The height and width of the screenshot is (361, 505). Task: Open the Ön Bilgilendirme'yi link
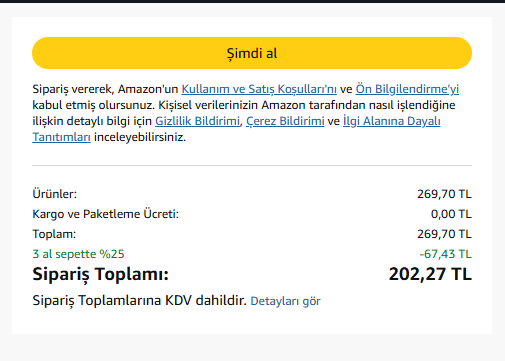407,89
